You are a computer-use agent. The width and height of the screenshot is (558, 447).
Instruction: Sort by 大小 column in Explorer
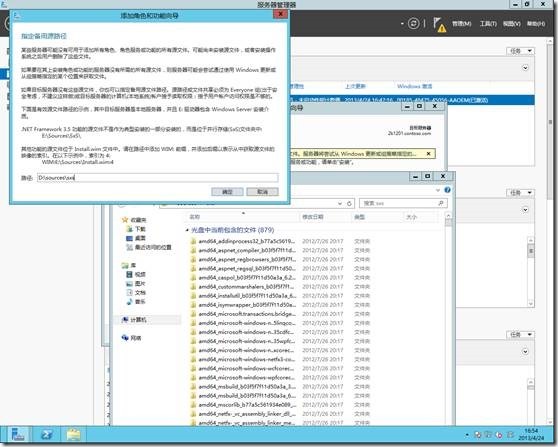pos(411,217)
